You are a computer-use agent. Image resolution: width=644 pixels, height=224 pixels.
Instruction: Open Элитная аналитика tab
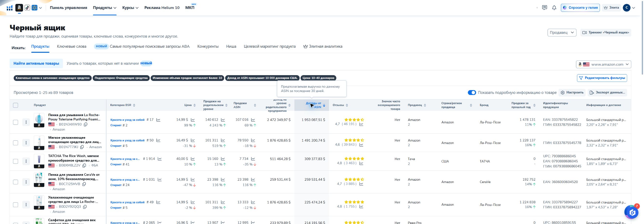323,46
